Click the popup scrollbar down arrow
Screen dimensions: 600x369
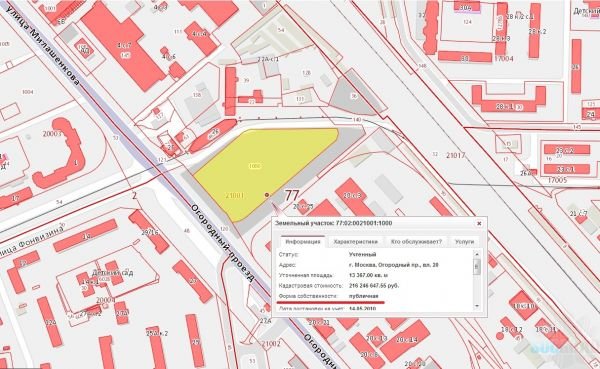coord(477,306)
